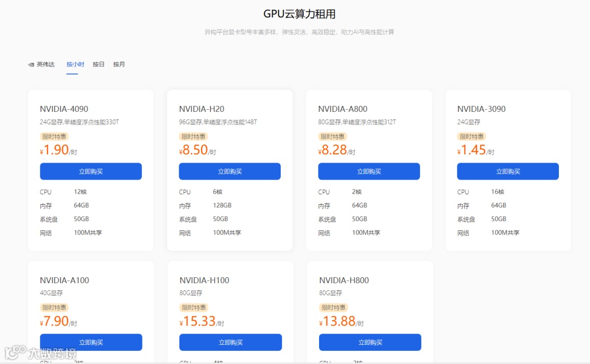This screenshot has height=364, width=590.
Task: Click 立即购买 for NVIDIA-A800
Action: [x=369, y=171]
